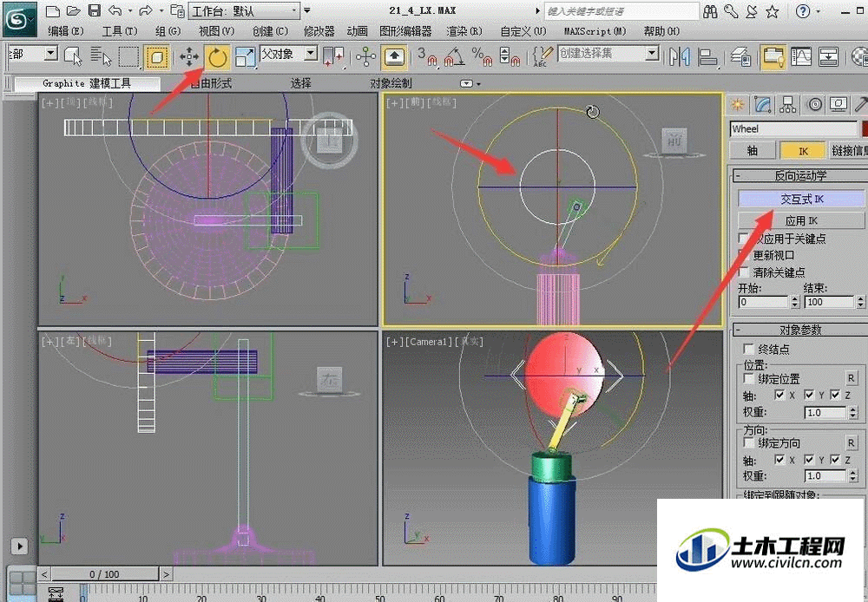Open the MAXScript(M) menu
The image size is (868, 602).
(x=595, y=31)
